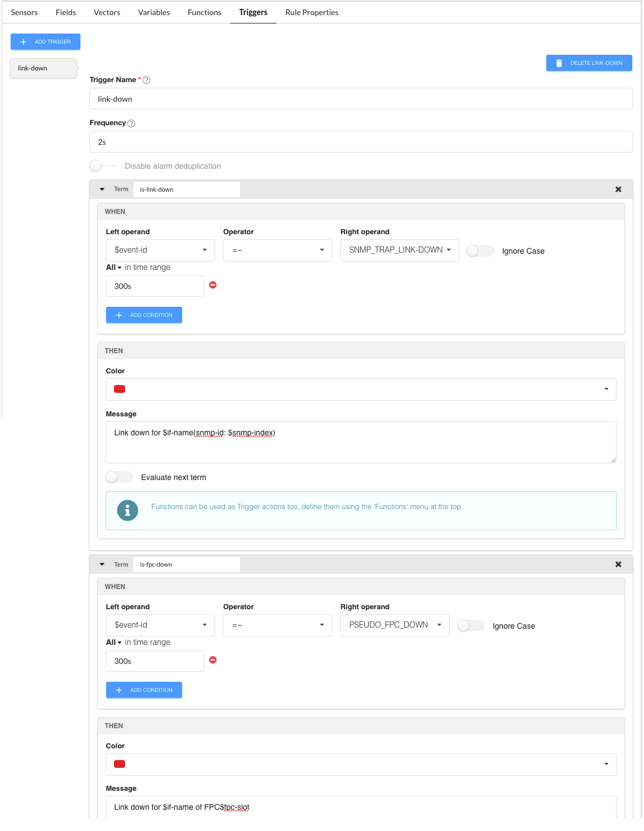Image resolution: width=644 pixels, height=831 pixels.
Task: Click the Frequency input field
Action: 361,142
